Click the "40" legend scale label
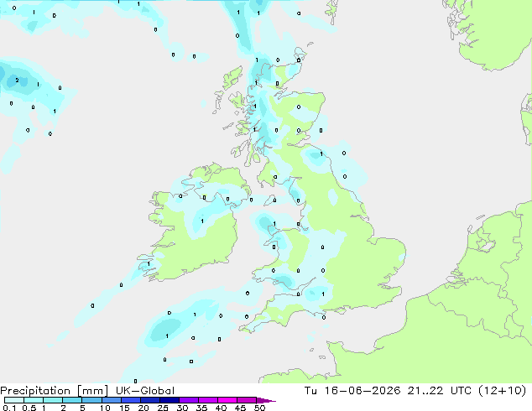The width and height of the screenshot is (532, 411). click(x=221, y=408)
